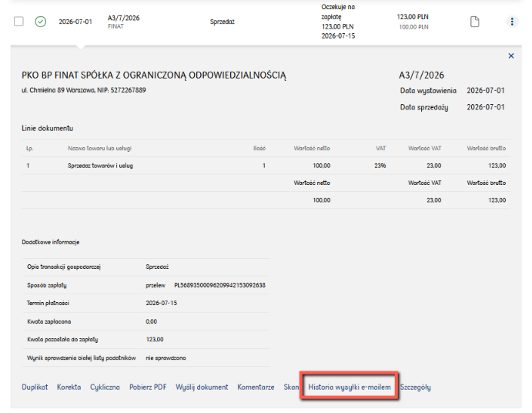Click the 100,00 PLN net amount in the row
The height and width of the screenshot is (413, 532).
[x=413, y=27]
